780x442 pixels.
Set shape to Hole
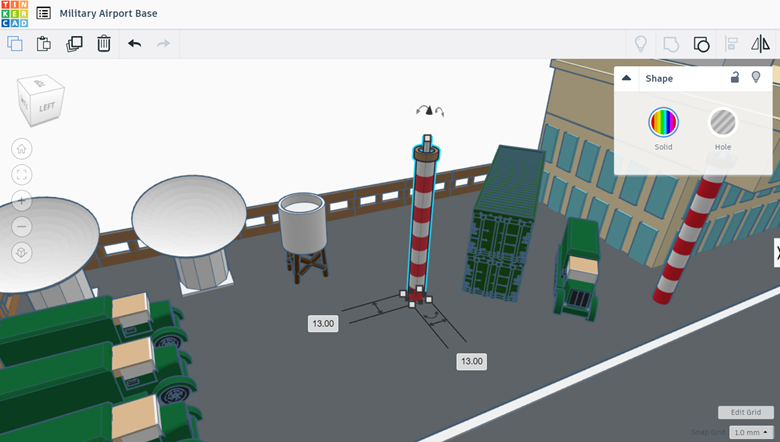tap(723, 122)
